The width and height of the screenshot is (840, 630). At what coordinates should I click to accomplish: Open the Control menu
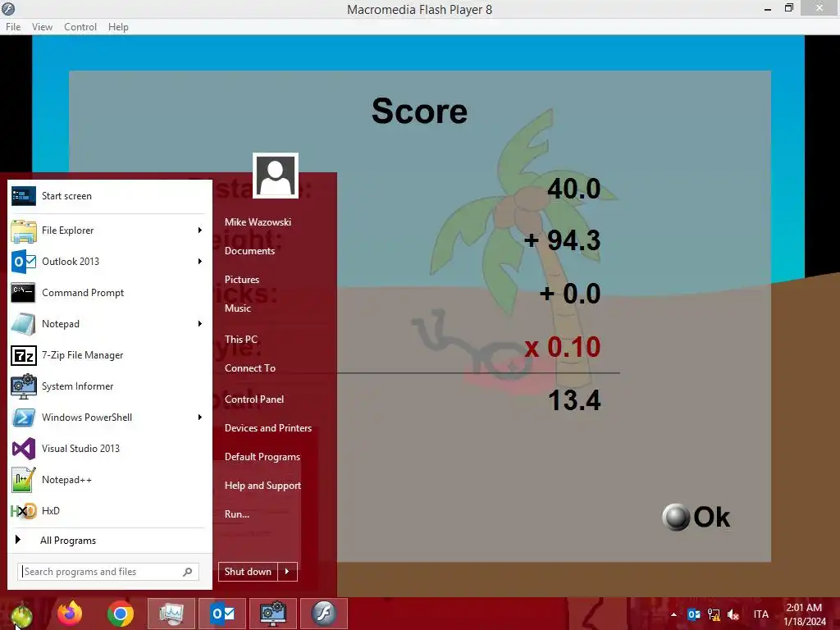pos(80,27)
